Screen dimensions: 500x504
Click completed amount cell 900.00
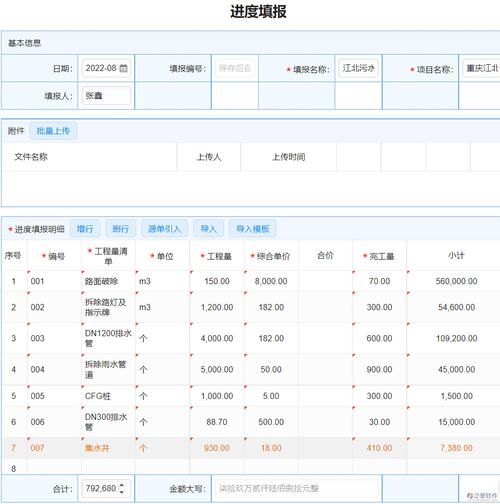click(379, 369)
